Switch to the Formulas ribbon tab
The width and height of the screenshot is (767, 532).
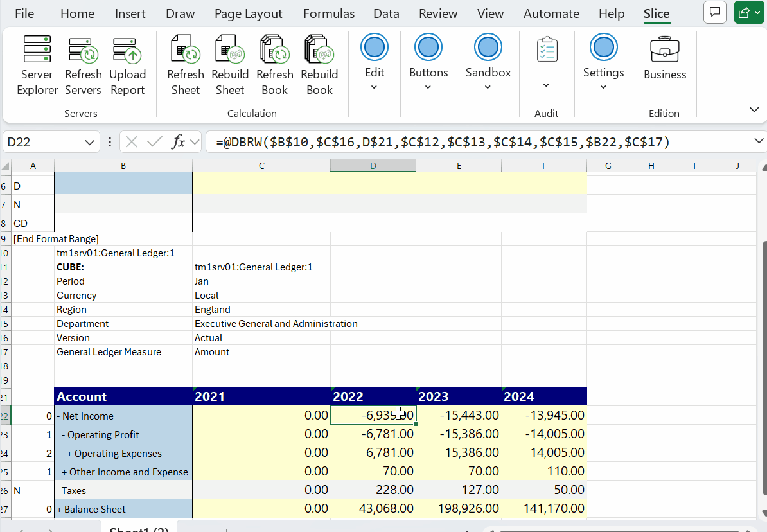[x=329, y=13]
